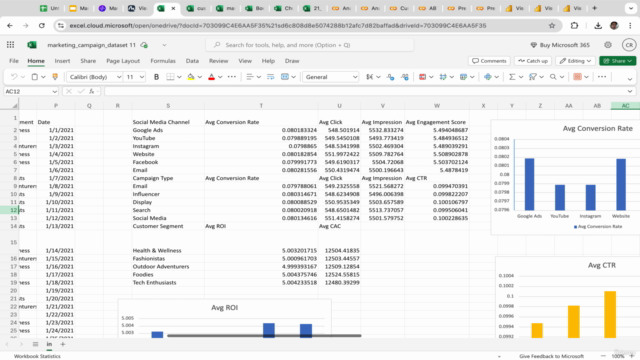Open the all sheets list icon
The height and width of the screenshot is (360, 640).
36,344
